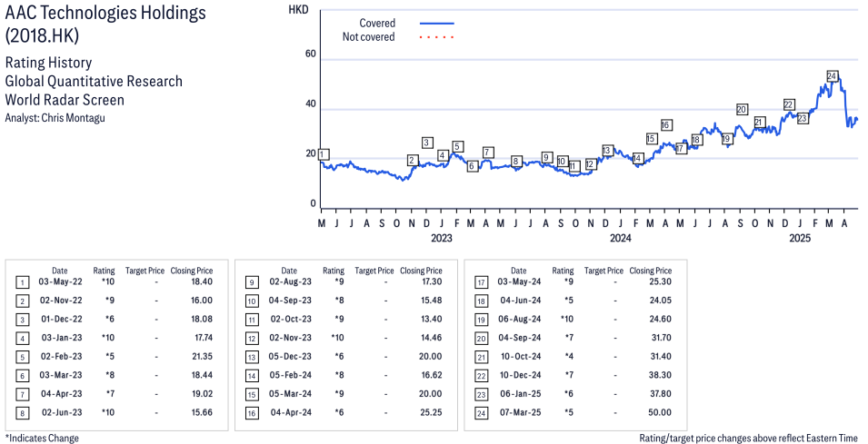Screen dimensions: 868x444
Task: Click the date 03-May-22
Action: tap(60, 281)
